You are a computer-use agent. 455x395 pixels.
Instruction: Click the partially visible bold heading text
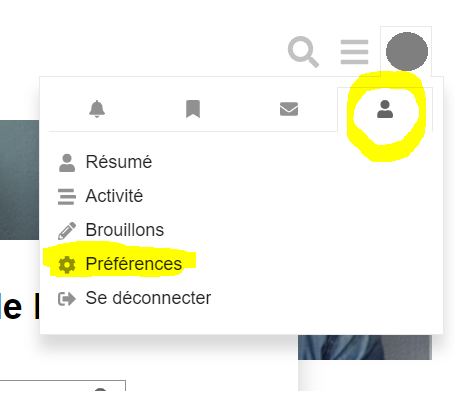pos(19,307)
